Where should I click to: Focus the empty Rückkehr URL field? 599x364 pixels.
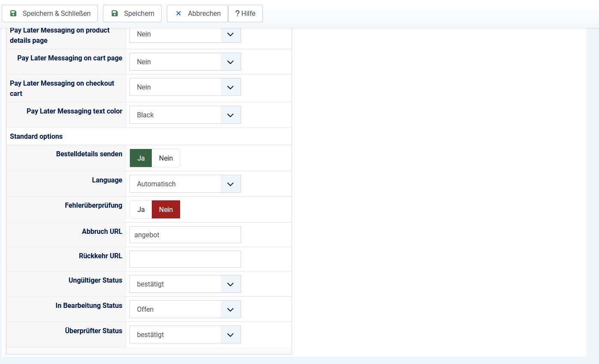[x=185, y=259]
